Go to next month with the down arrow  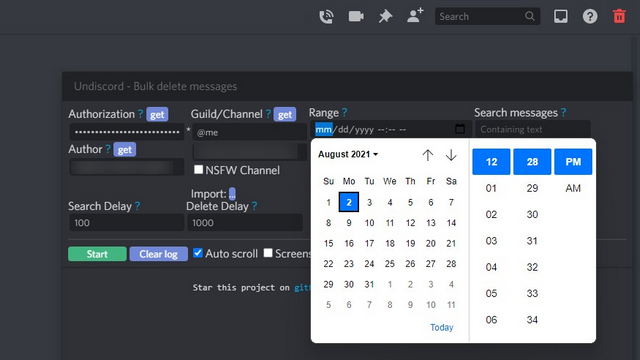pos(451,155)
